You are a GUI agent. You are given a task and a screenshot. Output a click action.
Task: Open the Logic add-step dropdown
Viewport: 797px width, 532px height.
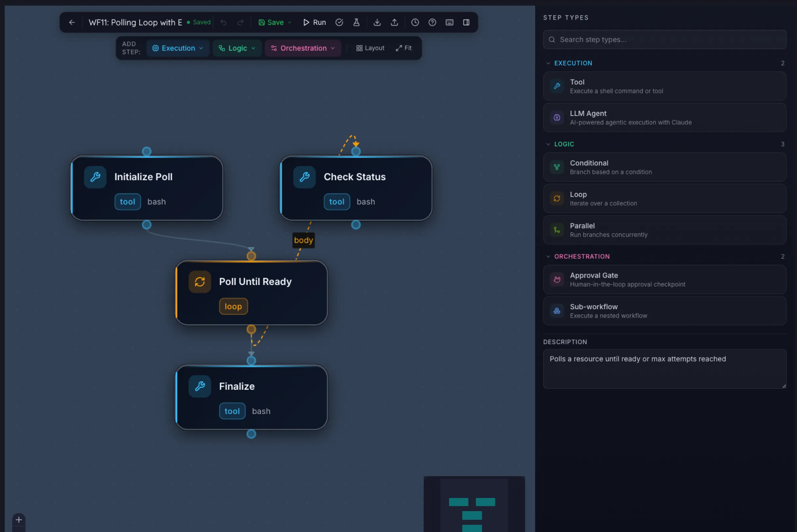pos(237,48)
